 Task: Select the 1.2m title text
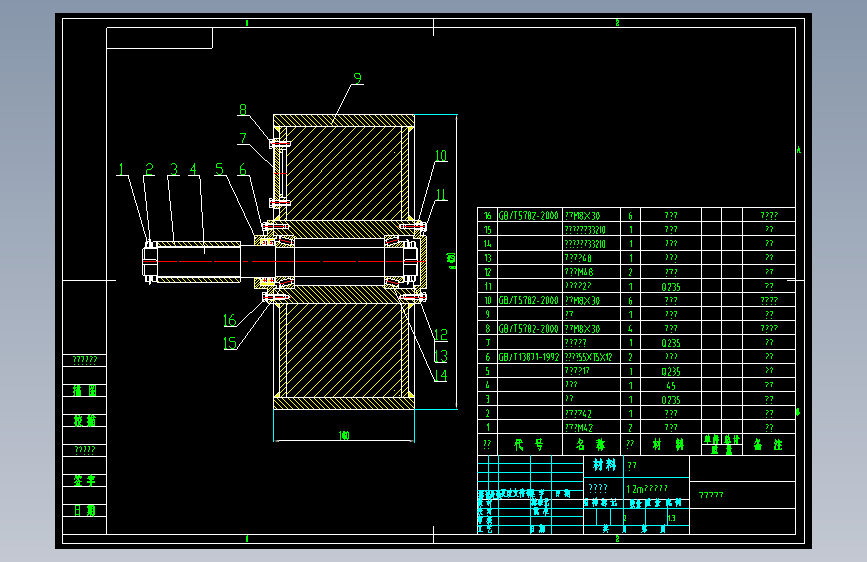647,489
